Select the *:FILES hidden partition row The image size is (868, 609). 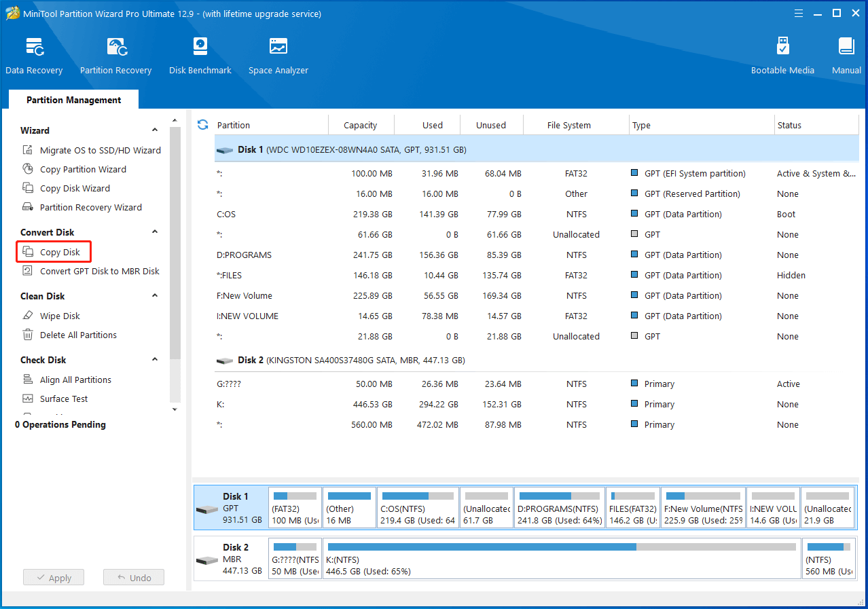coord(537,275)
